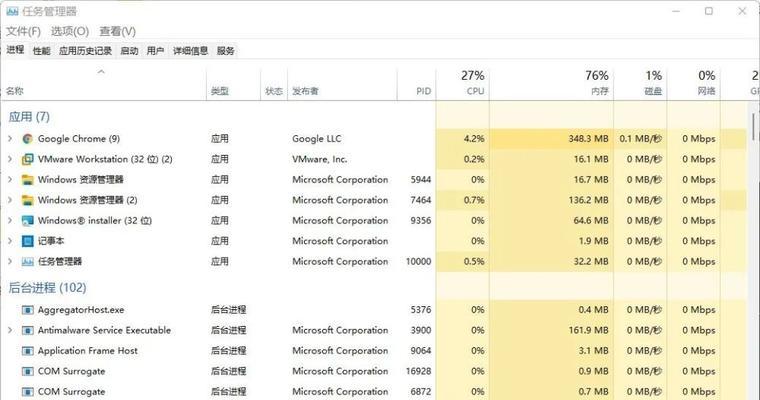
Task: Switch to the 用户 tab
Action: pos(155,51)
